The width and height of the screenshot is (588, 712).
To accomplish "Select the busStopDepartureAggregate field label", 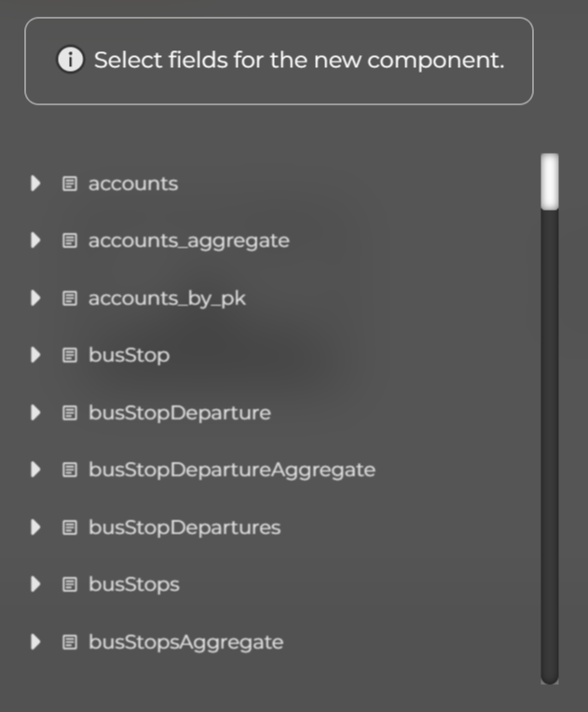I will click(x=231, y=470).
